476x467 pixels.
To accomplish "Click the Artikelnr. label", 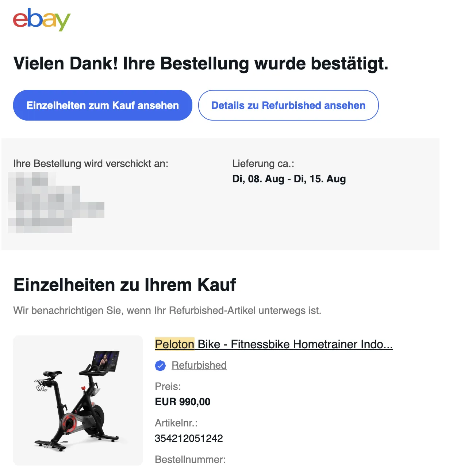I will [x=176, y=423].
